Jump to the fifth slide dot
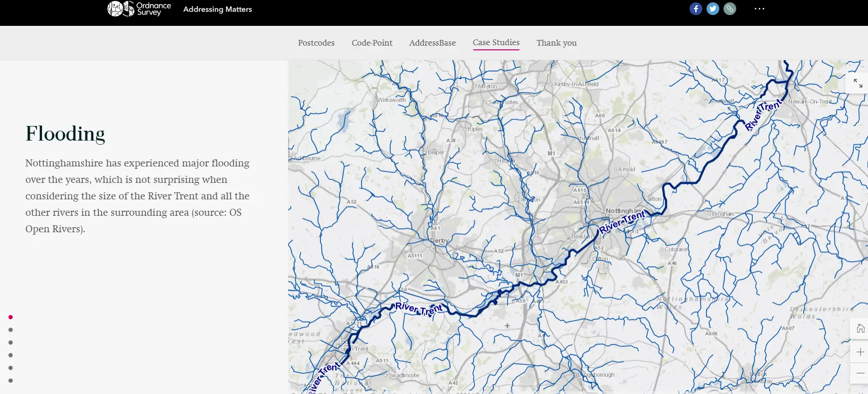Screen dimensions: 868x394 point(10,368)
